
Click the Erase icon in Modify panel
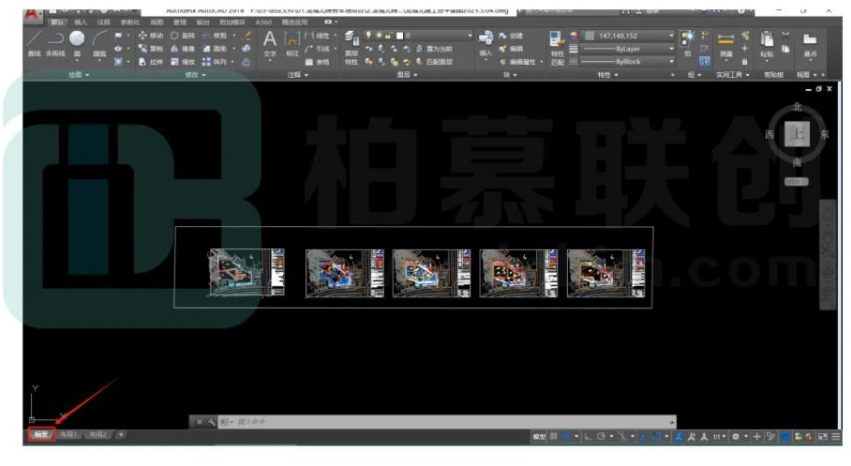pos(246,36)
